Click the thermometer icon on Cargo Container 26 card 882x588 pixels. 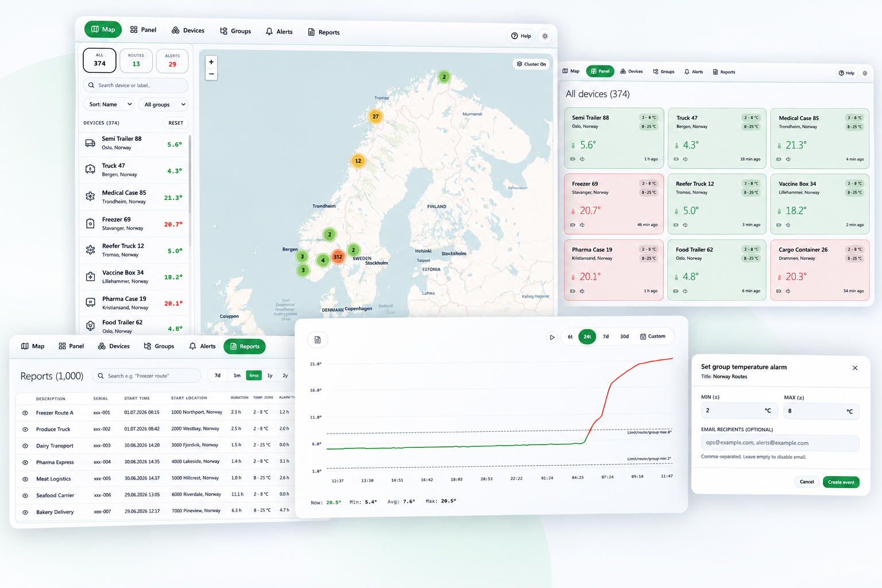pyautogui.click(x=779, y=277)
